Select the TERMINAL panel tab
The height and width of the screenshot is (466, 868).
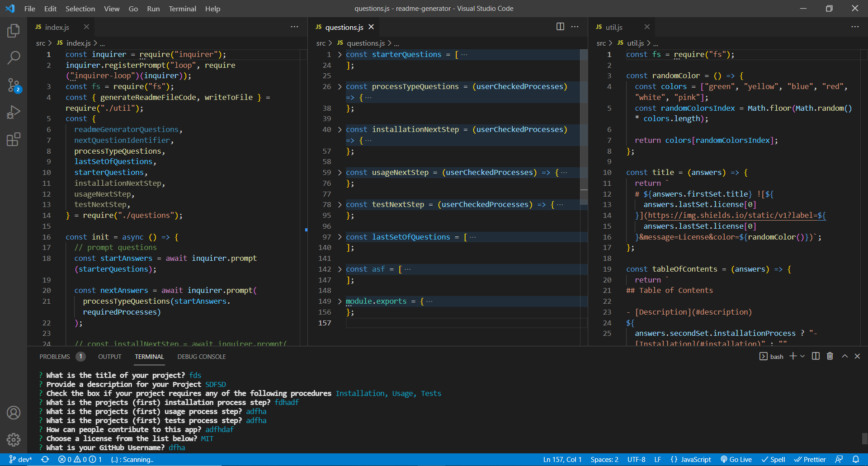point(149,357)
